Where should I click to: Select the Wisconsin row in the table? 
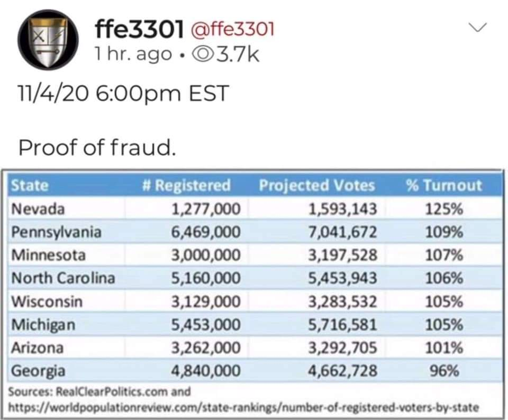click(255, 302)
